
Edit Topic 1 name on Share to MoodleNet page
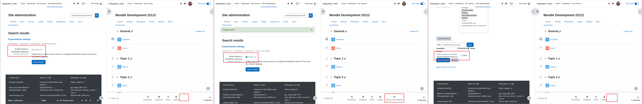345,59
